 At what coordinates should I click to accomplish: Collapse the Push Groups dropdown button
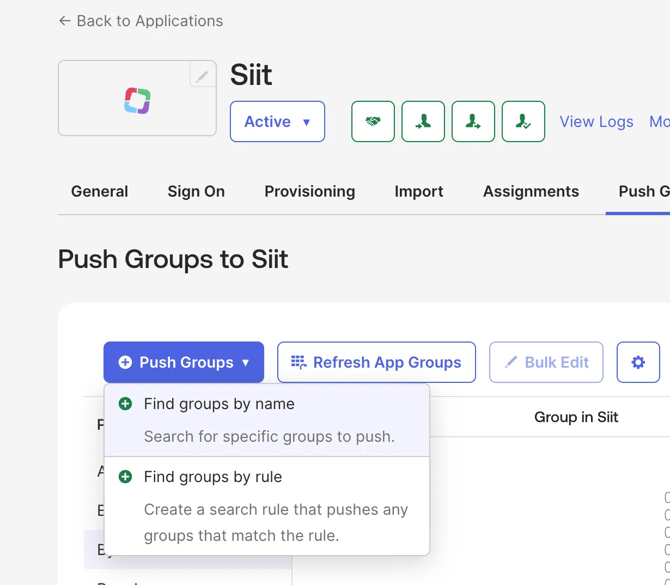coord(184,362)
